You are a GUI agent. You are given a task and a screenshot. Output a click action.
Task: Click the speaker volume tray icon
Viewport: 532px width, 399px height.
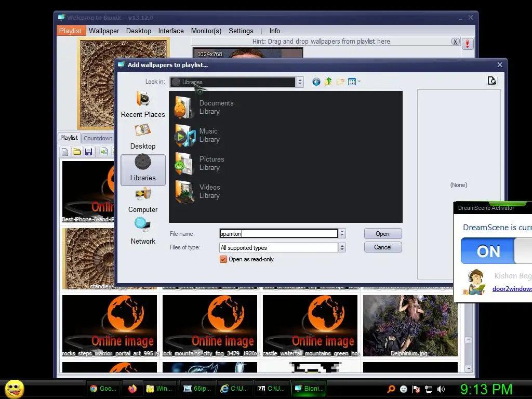click(x=441, y=389)
